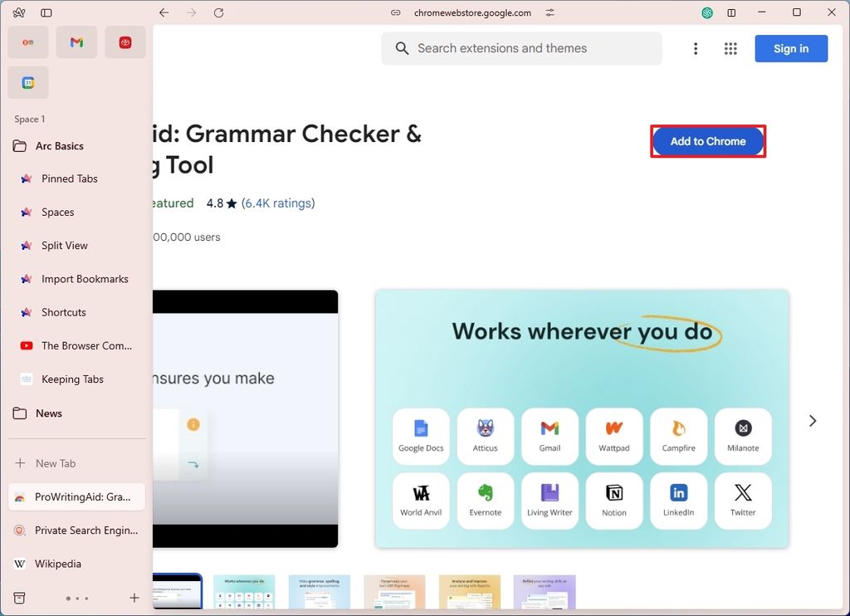
Task: Expand the News folder
Action: (48, 413)
